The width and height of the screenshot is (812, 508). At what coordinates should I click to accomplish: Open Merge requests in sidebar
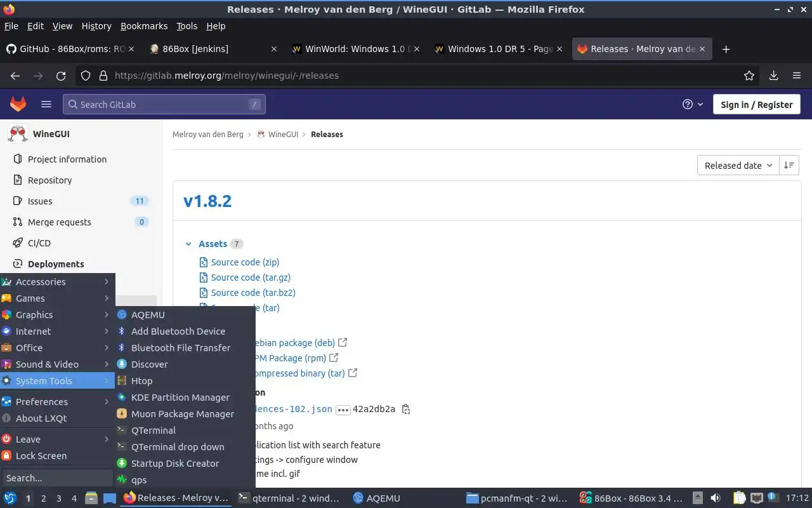81,222
